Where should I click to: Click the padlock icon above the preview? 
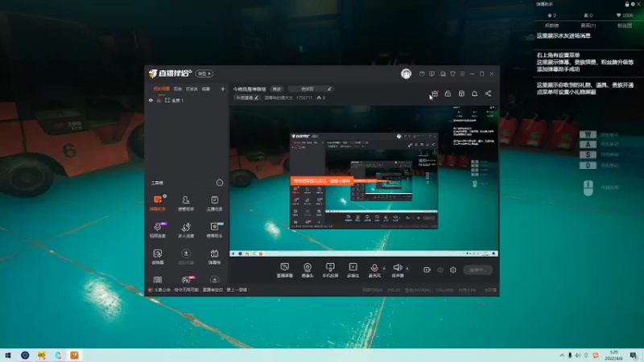pos(448,93)
